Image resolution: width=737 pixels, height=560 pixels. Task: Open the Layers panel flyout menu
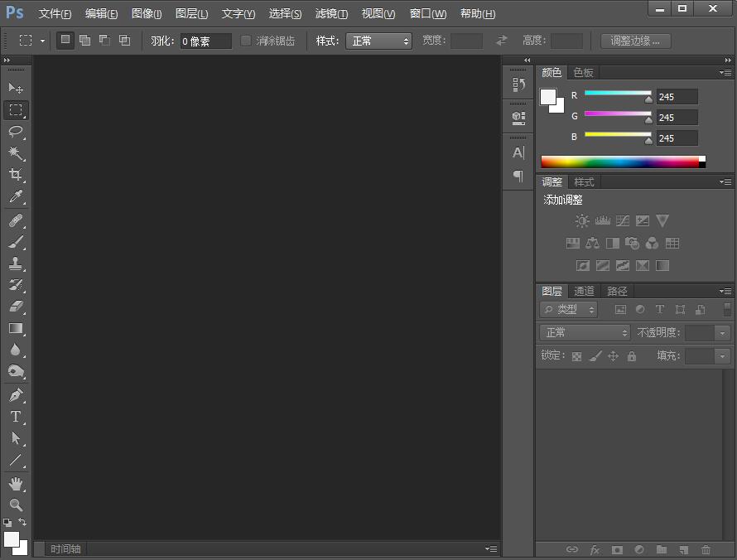(x=725, y=292)
